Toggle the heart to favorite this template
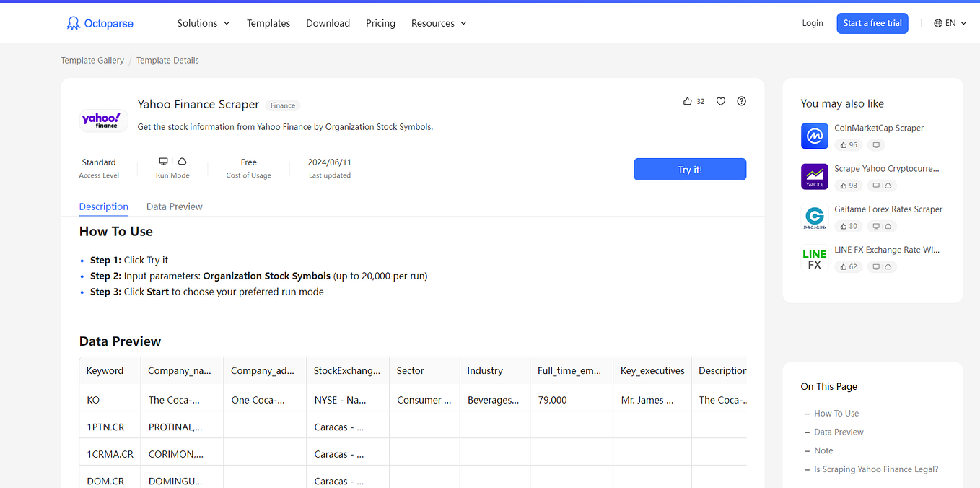 click(720, 101)
